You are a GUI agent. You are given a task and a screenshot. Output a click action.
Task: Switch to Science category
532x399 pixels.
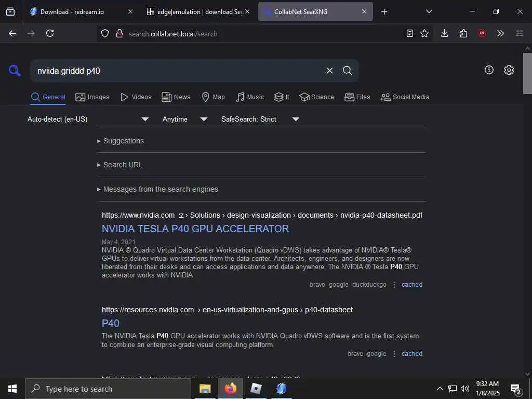coord(317,97)
